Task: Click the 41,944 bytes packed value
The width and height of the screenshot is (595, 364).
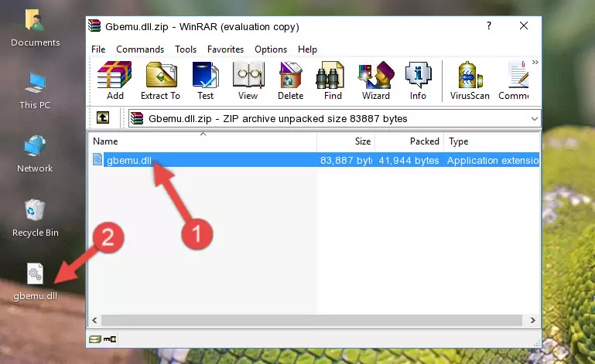Action: coord(409,161)
